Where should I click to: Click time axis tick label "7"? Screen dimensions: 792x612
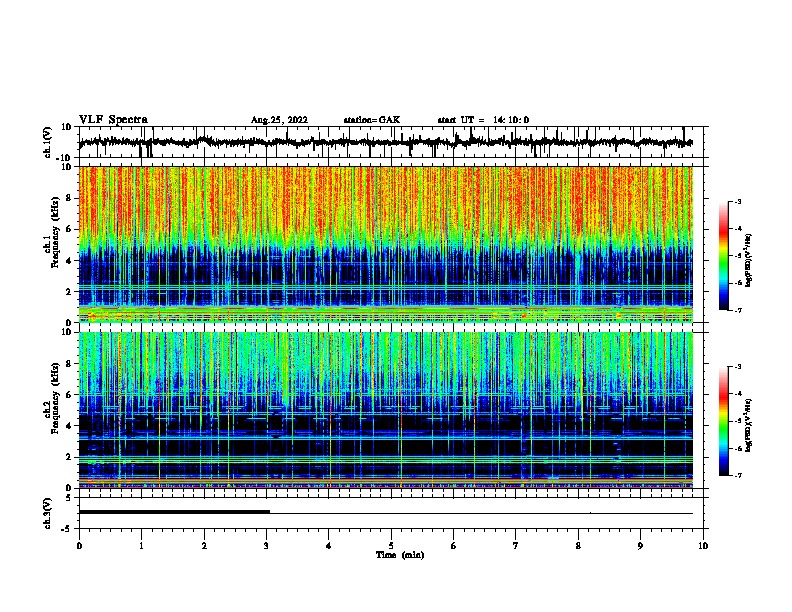(x=516, y=545)
